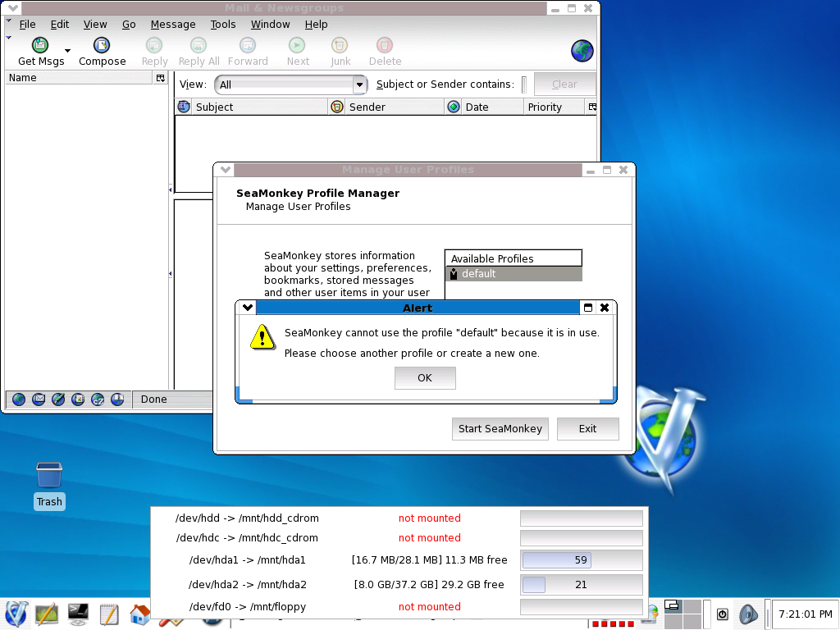Open the folder pane column picker next to Name
Screen dimensions: 840x630
coord(160,78)
